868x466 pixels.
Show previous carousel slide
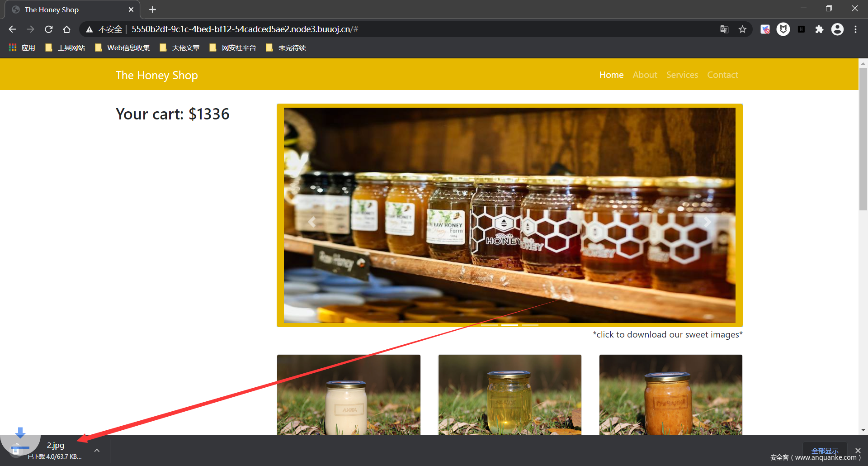click(311, 222)
